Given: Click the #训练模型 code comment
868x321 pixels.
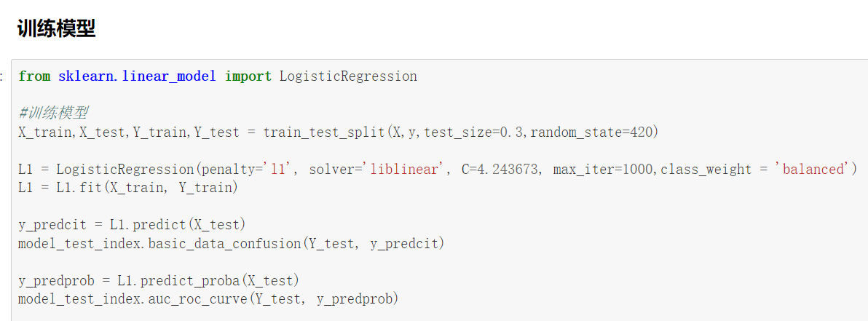Looking at the screenshot, I should tap(53, 114).
